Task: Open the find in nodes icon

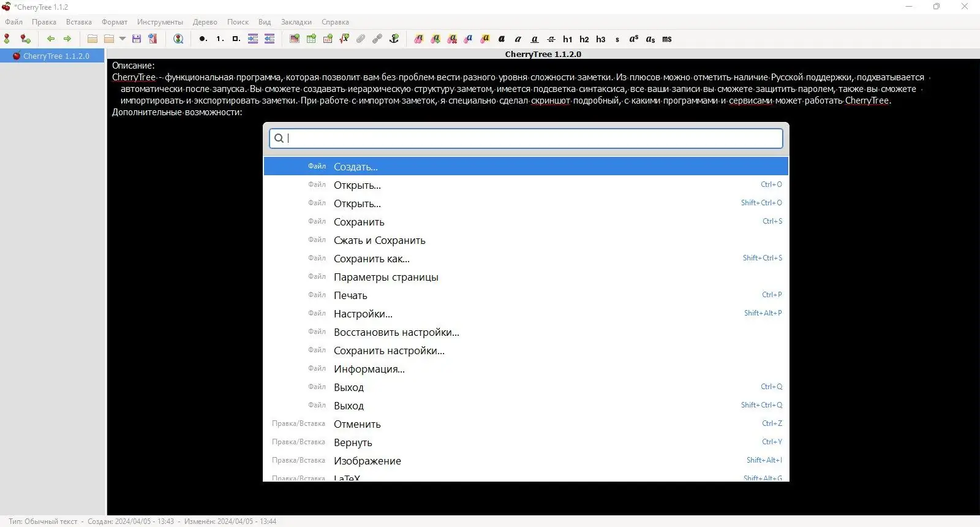Action: pos(178,39)
